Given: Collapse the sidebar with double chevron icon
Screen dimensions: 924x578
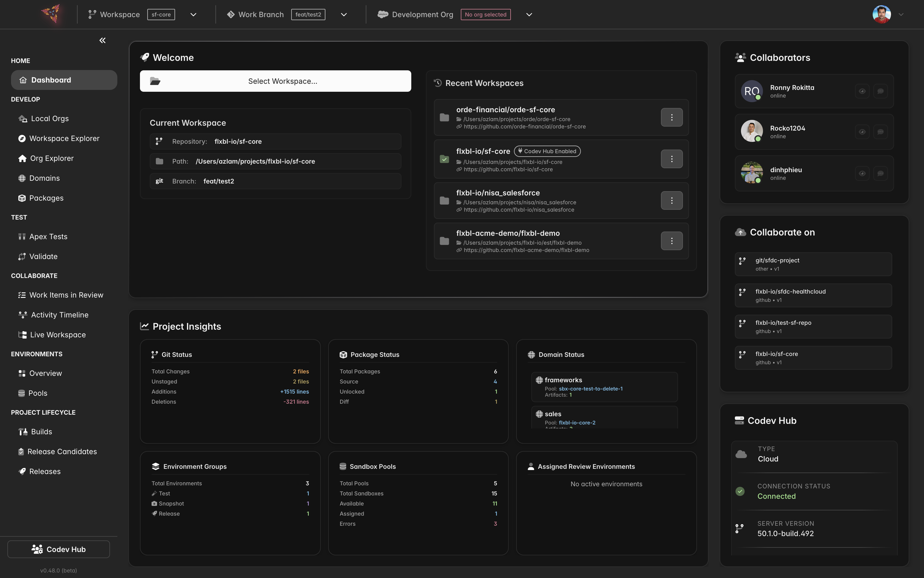Looking at the screenshot, I should click(x=102, y=40).
